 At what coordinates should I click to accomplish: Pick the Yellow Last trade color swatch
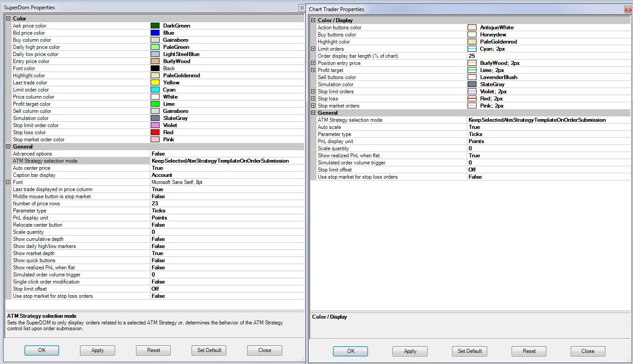155,83
